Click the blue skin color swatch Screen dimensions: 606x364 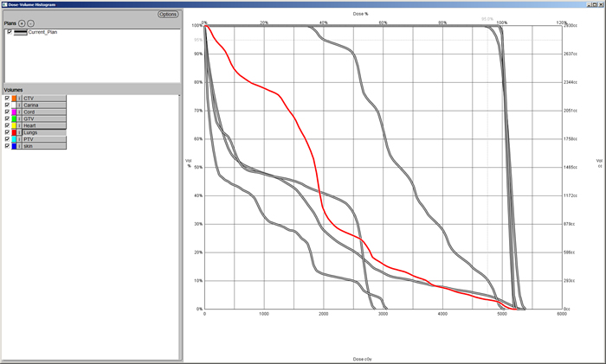pos(14,146)
